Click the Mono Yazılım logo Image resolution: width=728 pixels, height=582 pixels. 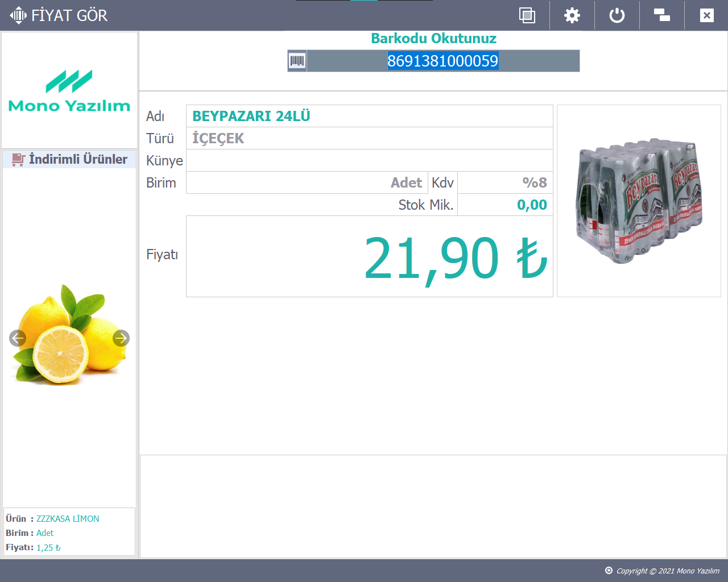pos(69,91)
